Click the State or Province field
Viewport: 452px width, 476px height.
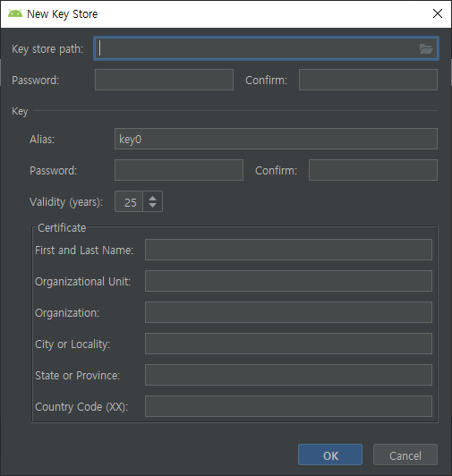pos(288,375)
